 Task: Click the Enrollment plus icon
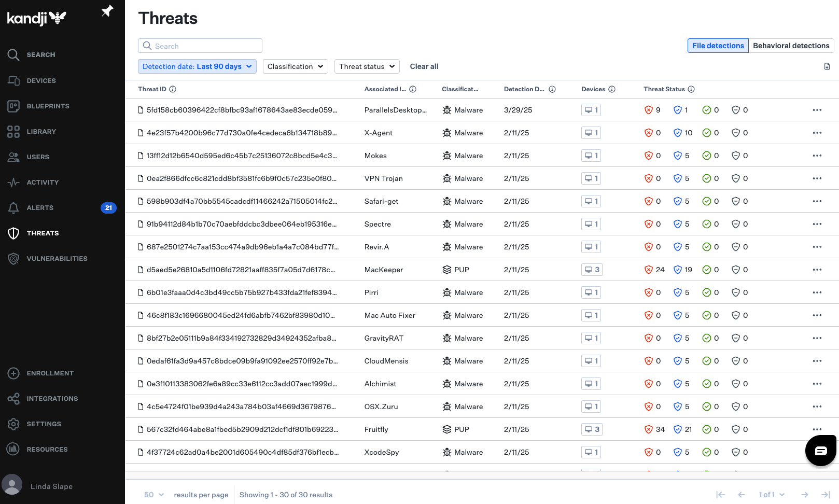click(x=13, y=373)
